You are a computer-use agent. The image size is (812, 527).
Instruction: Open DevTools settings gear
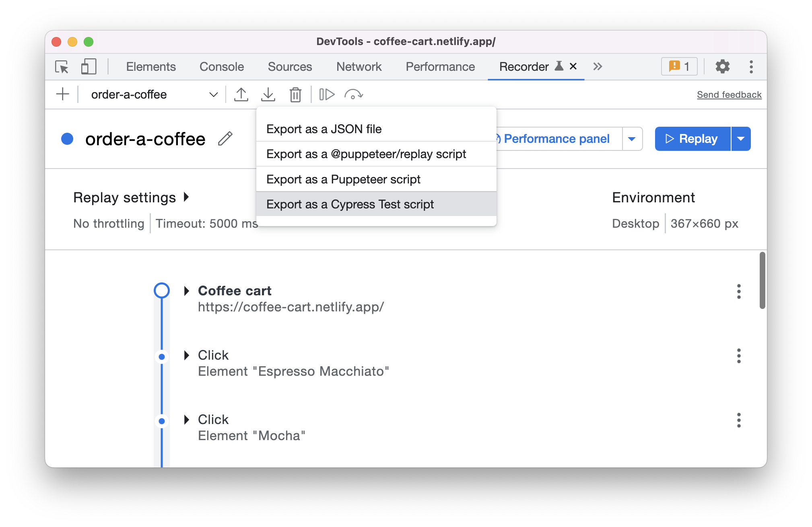pyautogui.click(x=722, y=67)
